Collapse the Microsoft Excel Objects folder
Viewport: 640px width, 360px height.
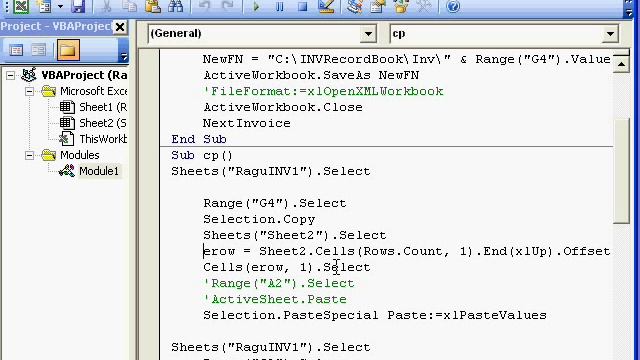(29, 91)
